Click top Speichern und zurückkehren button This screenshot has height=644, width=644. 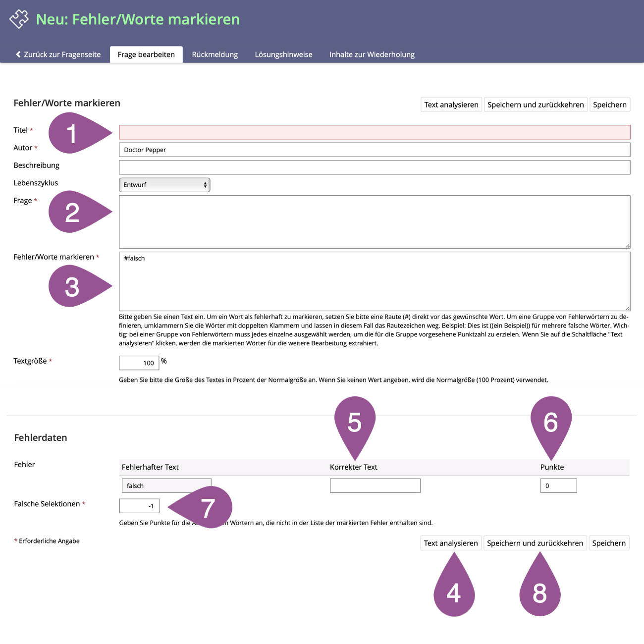click(536, 105)
